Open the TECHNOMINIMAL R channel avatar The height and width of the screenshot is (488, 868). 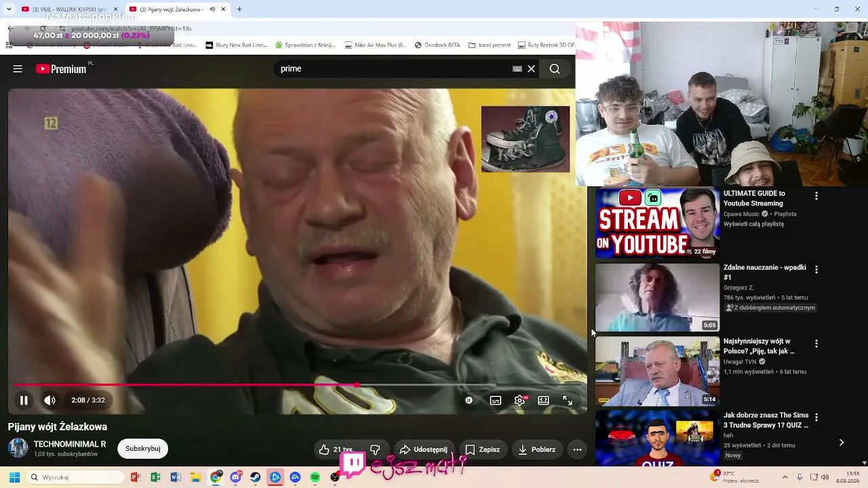(x=18, y=448)
